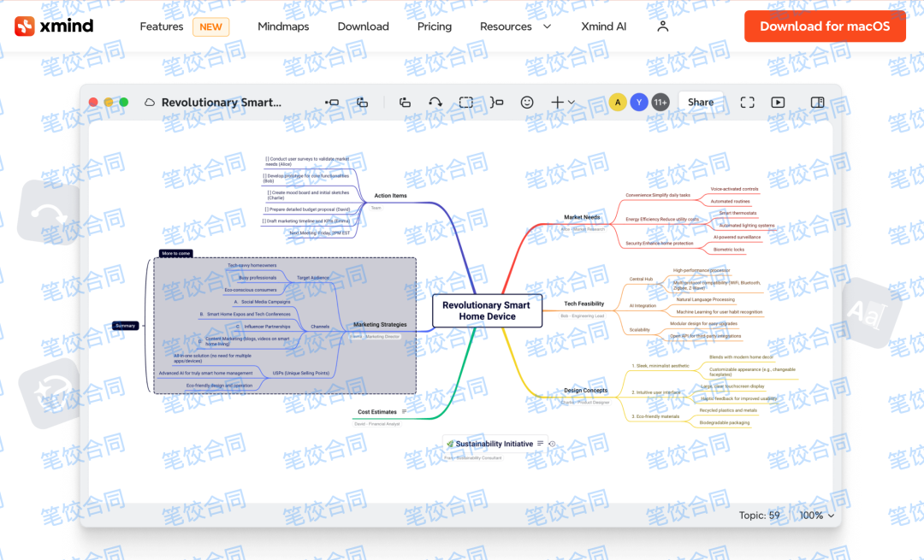
Task: Check the 'Conduct user surveys' action item
Action: click(268, 159)
